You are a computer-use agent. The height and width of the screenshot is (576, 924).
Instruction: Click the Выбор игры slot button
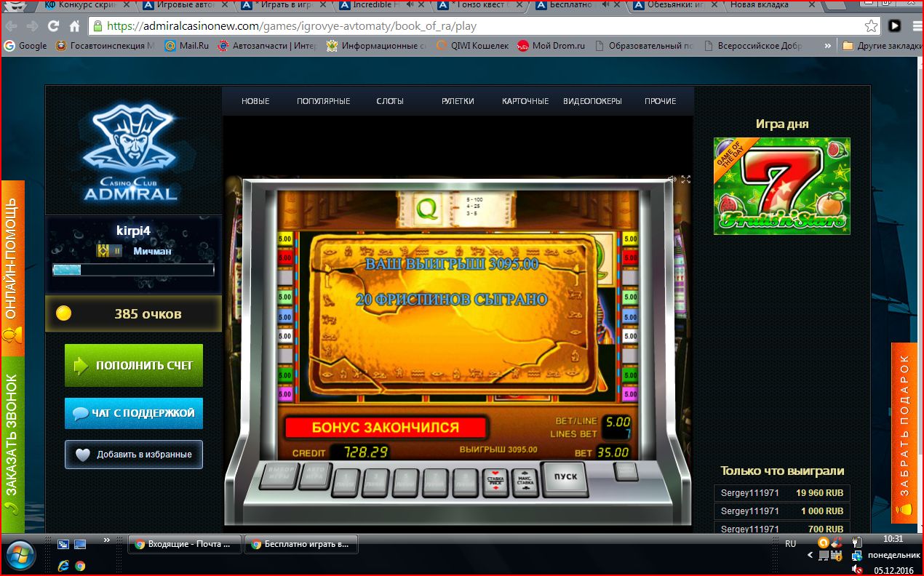277,476
